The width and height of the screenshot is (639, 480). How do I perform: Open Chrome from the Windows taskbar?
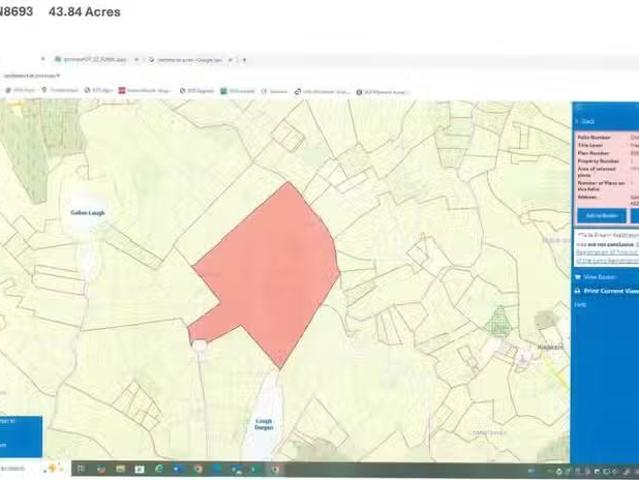[198, 468]
